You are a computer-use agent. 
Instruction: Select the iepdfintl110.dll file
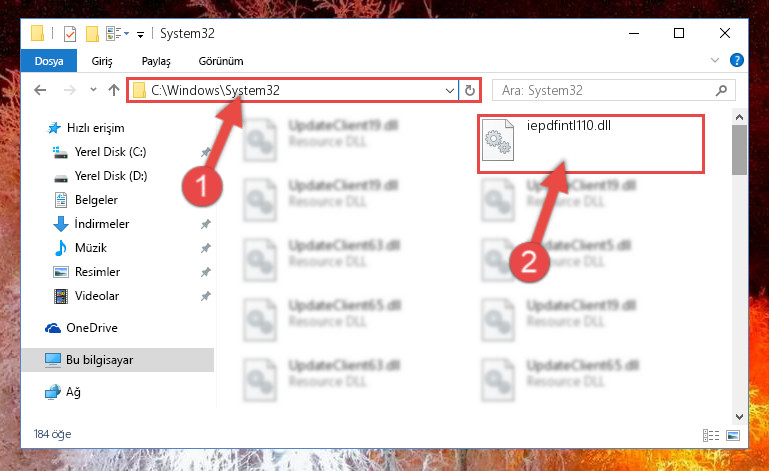pyautogui.click(x=591, y=144)
